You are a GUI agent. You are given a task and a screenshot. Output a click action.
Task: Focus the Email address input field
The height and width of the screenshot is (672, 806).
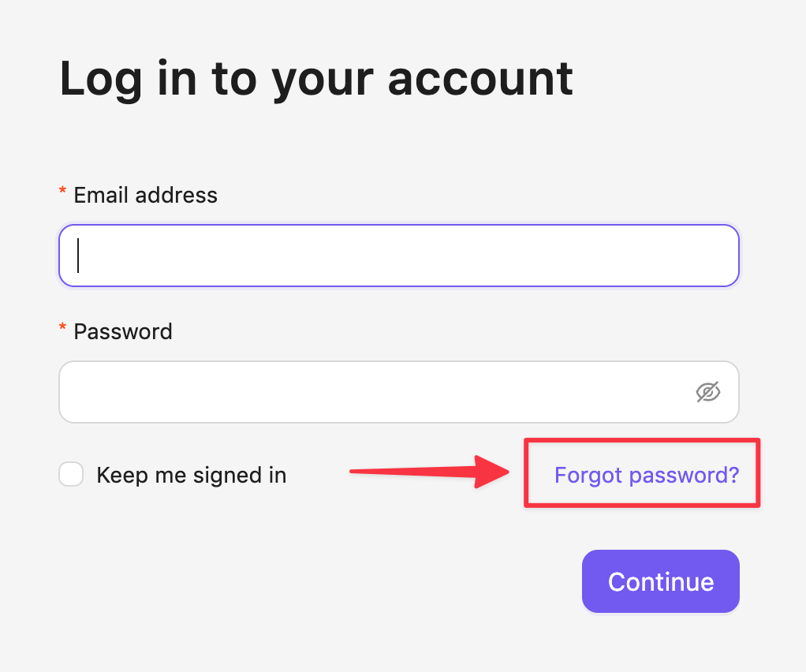tap(398, 256)
